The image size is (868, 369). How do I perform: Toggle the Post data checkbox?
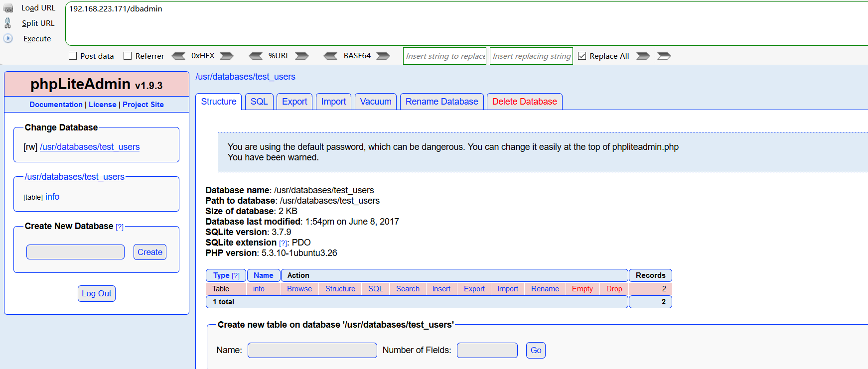click(73, 56)
